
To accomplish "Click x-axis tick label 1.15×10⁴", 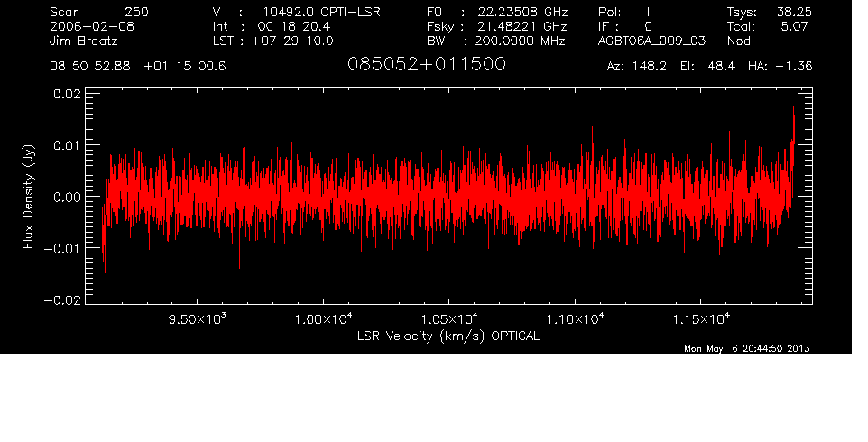I will [701, 319].
